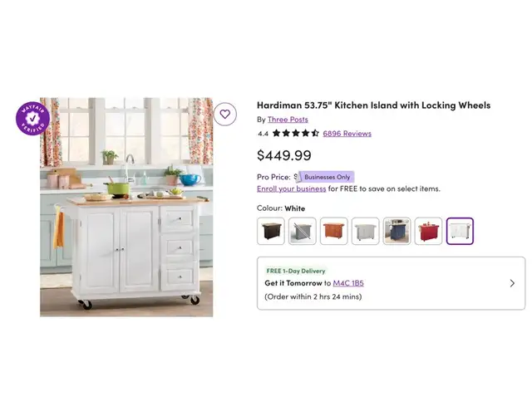Save item with the heart favorite icon
The height and width of the screenshot is (411, 532).
pos(225,115)
